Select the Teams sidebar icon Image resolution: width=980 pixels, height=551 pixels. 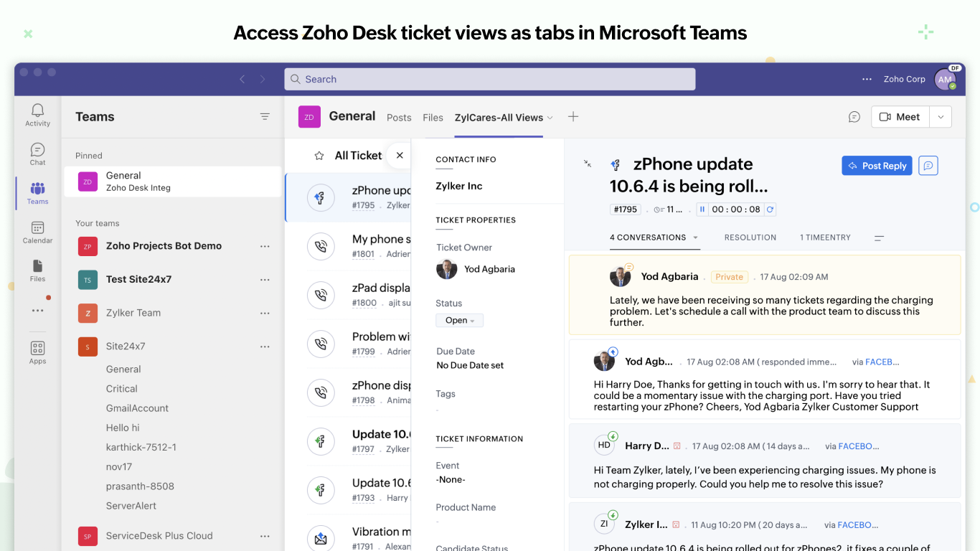tap(37, 193)
